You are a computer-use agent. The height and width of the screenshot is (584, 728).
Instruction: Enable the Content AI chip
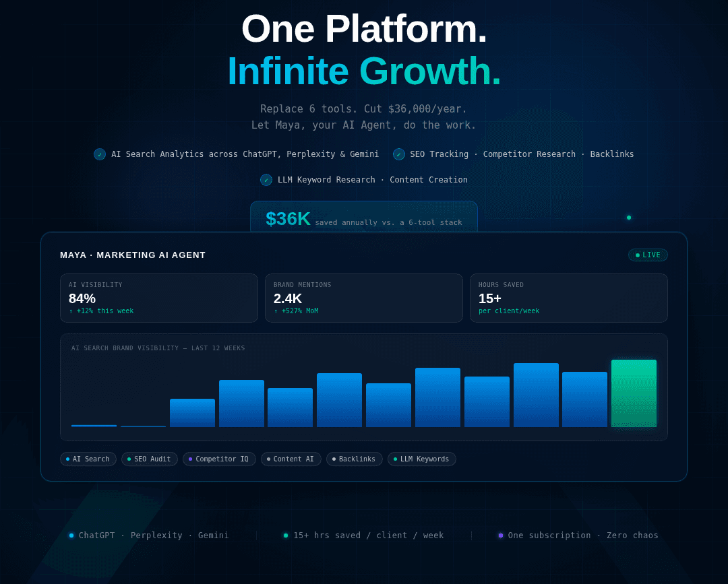coord(291,459)
